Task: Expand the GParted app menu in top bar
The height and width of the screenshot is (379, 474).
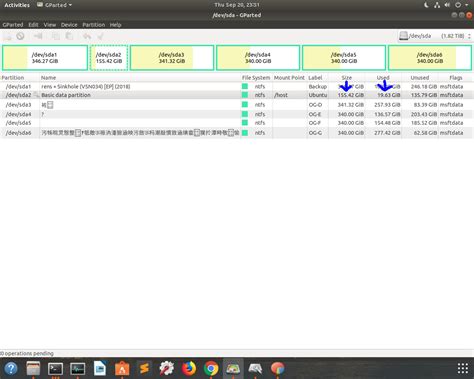Action: click(54, 5)
